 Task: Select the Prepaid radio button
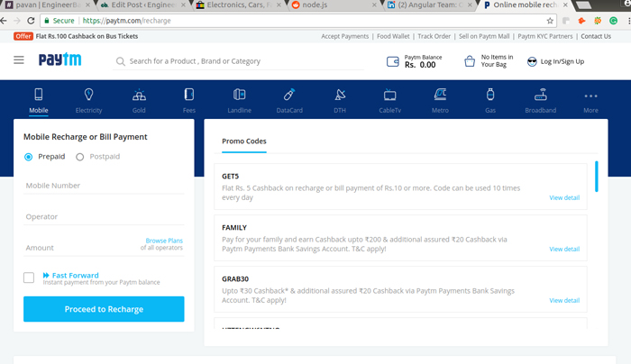[x=28, y=157]
